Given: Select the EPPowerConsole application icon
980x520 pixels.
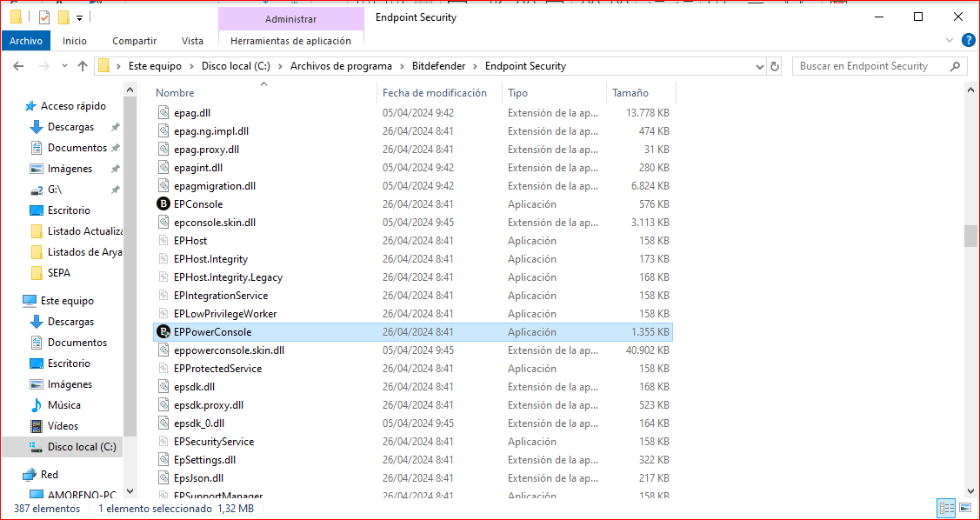Looking at the screenshot, I should coord(163,332).
